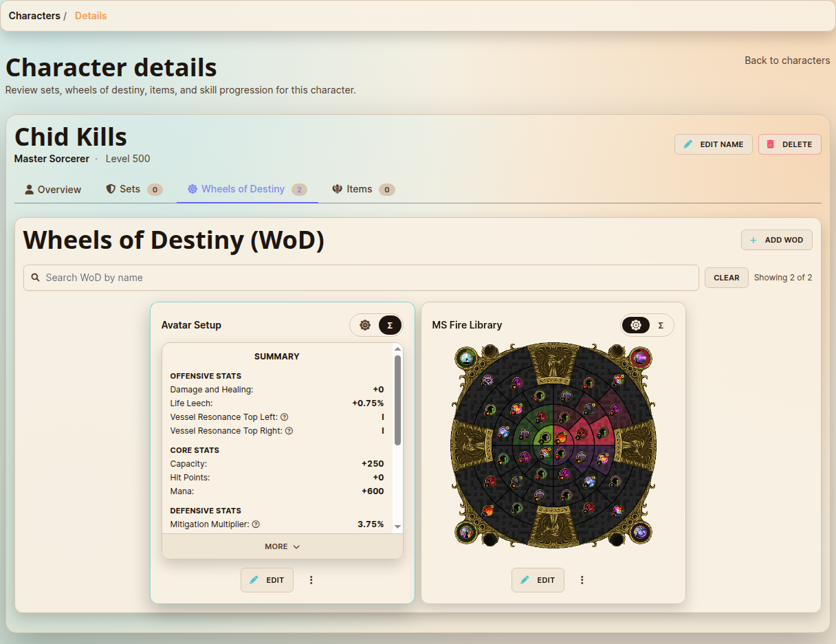Show wheel view on Avatar Setup card
836x644 pixels.
point(365,325)
